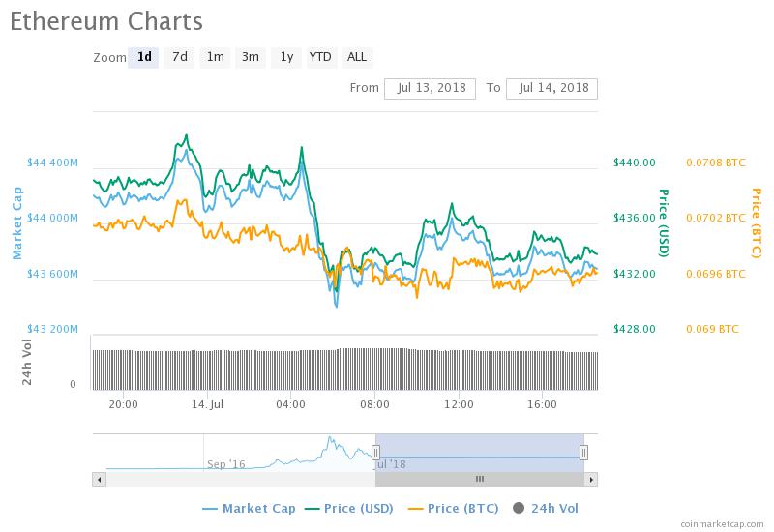774x532 pixels.
Task: Grab the right navigator range handle
Action: [x=584, y=452]
